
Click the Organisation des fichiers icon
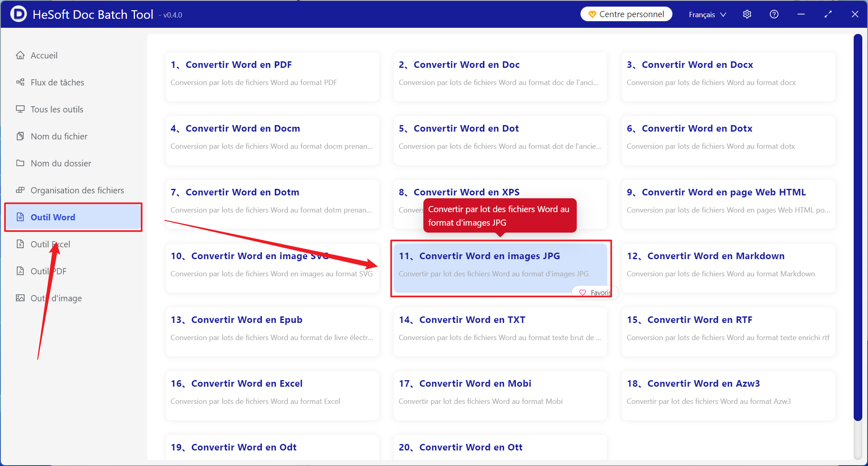pos(20,190)
